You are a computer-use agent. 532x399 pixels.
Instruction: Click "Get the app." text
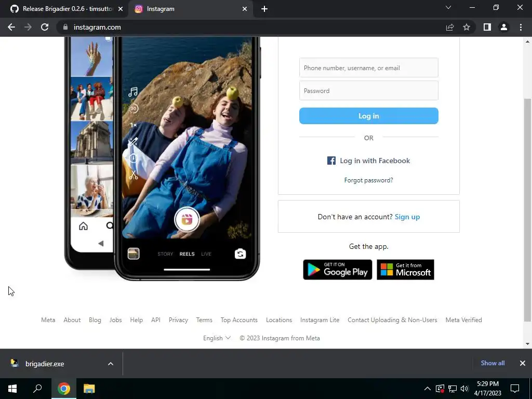point(368,247)
